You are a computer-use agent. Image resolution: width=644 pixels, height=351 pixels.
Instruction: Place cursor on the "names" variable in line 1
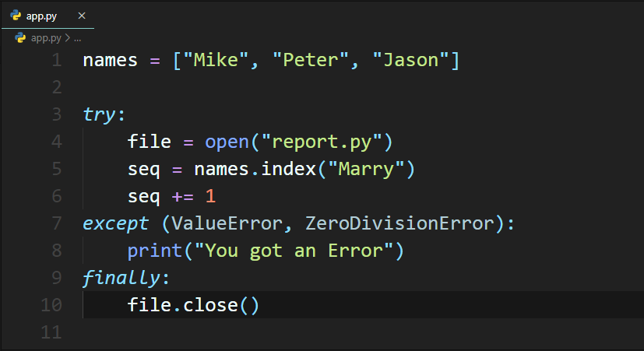(x=110, y=61)
